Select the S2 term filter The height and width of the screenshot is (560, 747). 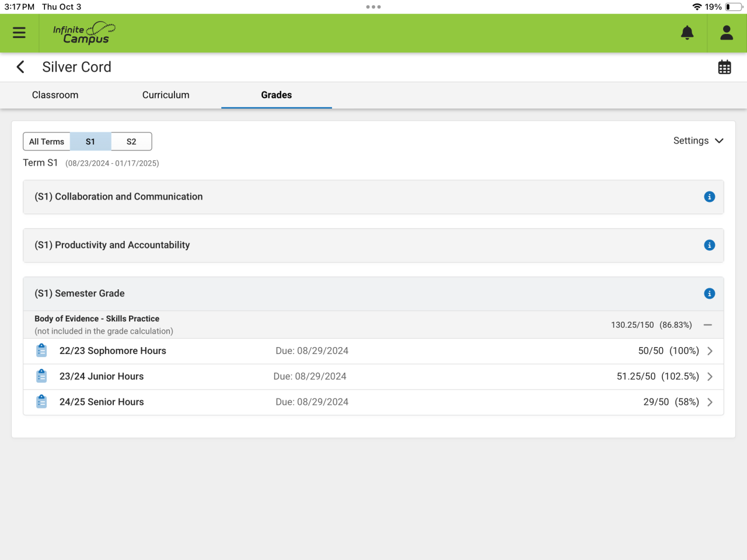[x=131, y=142]
